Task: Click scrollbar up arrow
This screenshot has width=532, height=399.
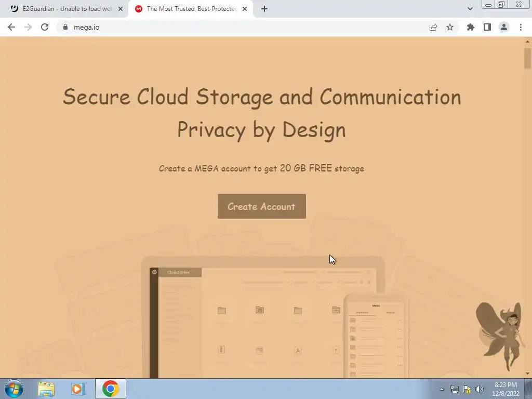Action: click(527, 42)
